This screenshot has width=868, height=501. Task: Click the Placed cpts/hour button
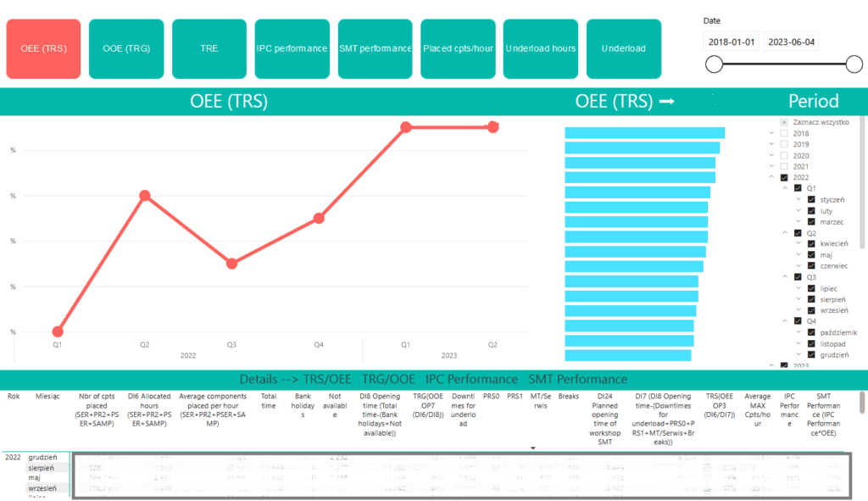coord(458,48)
